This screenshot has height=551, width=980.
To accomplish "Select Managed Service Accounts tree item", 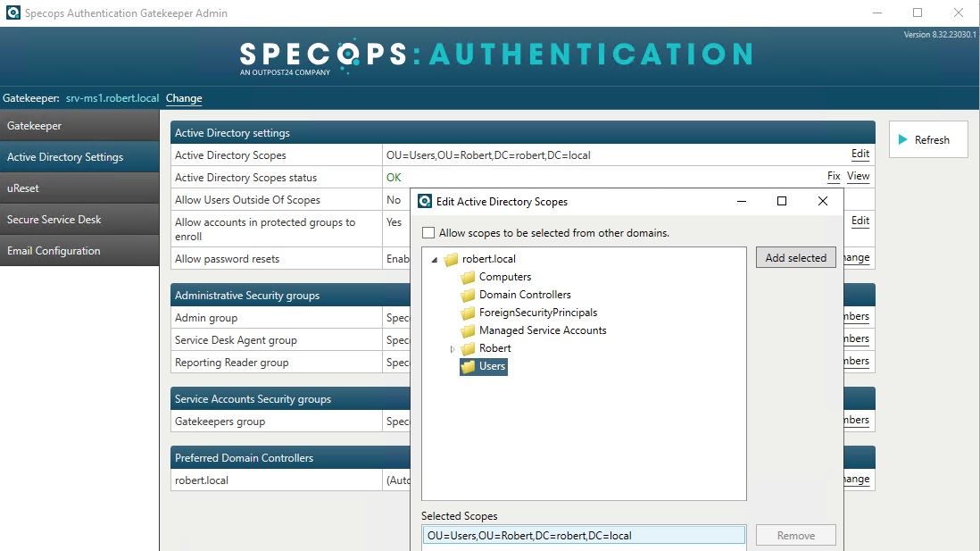I will (543, 330).
